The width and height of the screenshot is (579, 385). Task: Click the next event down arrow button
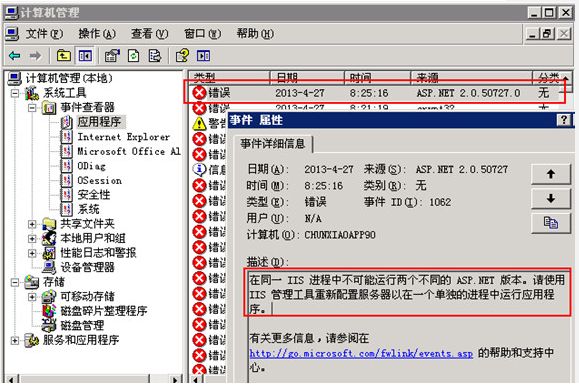[x=551, y=199]
